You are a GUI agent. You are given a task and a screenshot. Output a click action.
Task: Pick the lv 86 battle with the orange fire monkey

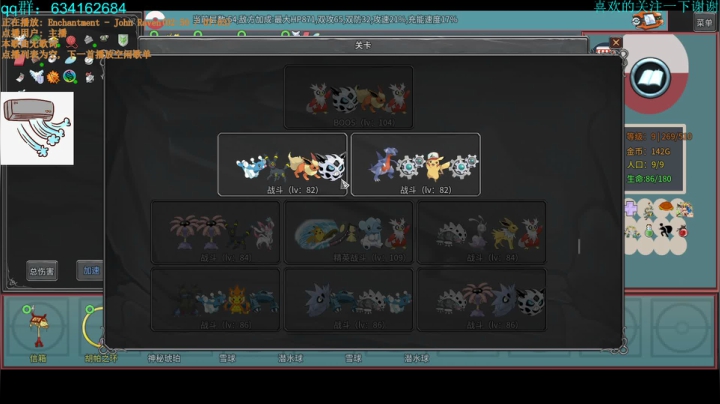coord(215,300)
